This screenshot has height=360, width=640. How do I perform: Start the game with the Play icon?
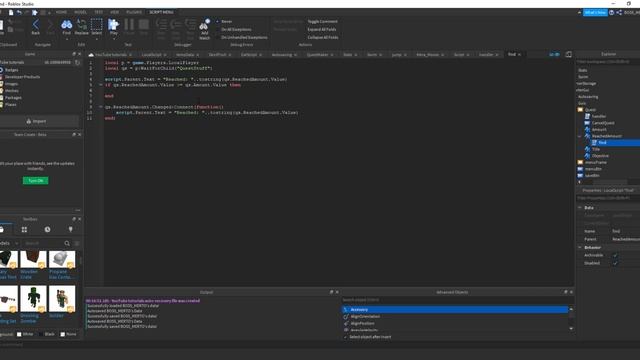[113, 24]
